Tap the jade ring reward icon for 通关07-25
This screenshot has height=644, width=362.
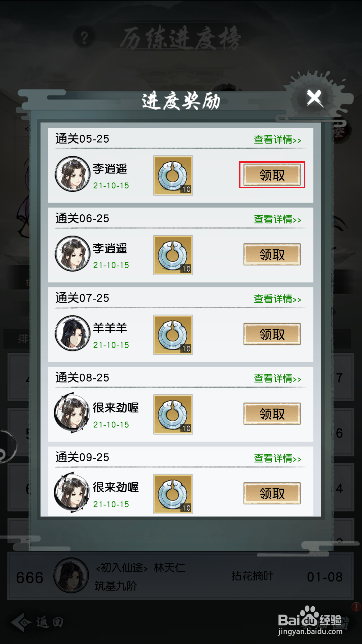click(173, 335)
